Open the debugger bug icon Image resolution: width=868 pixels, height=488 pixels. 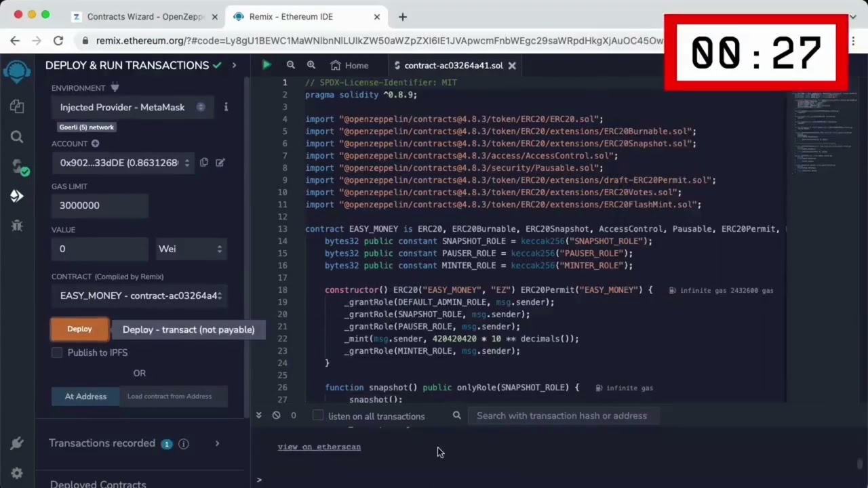(x=17, y=226)
